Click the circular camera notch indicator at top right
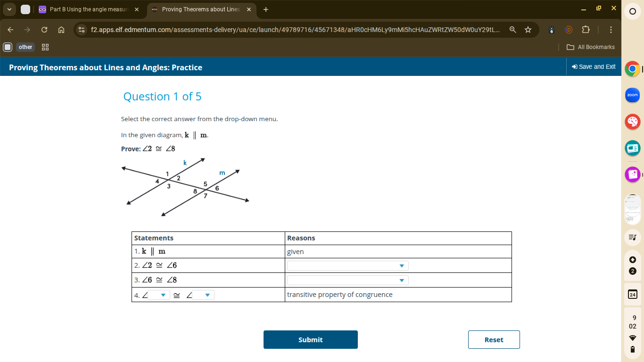The height and width of the screenshot is (362, 644). pyautogui.click(x=632, y=11)
